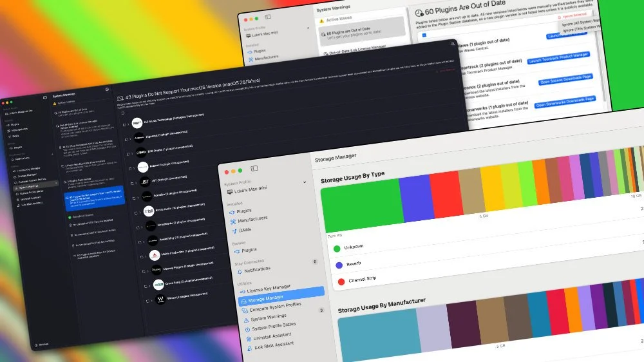Click 60 Plugins Are Out of Date title
The image size is (644, 362).
coord(464,8)
